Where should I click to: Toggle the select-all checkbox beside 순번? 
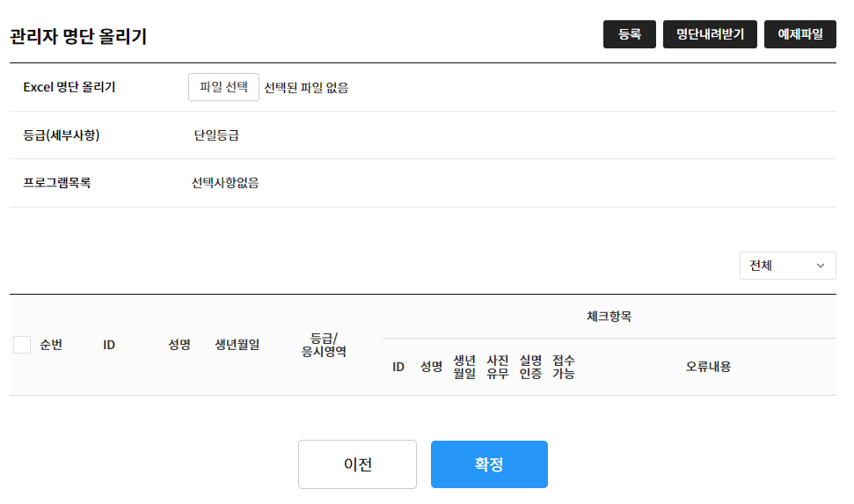(22, 345)
